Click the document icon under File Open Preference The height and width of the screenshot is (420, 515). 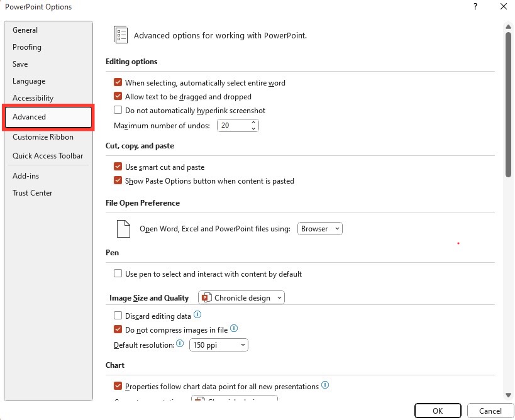pos(123,229)
